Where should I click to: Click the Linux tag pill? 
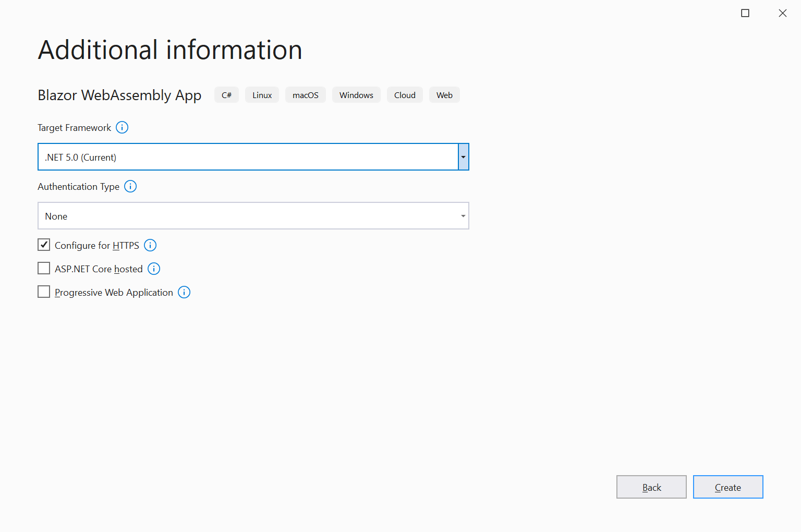(262, 94)
